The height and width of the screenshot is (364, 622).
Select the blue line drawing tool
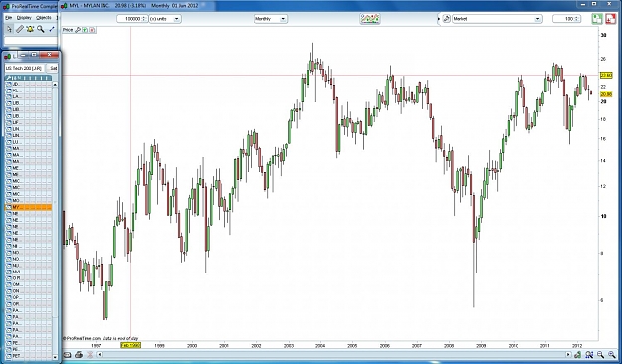click(x=51, y=29)
